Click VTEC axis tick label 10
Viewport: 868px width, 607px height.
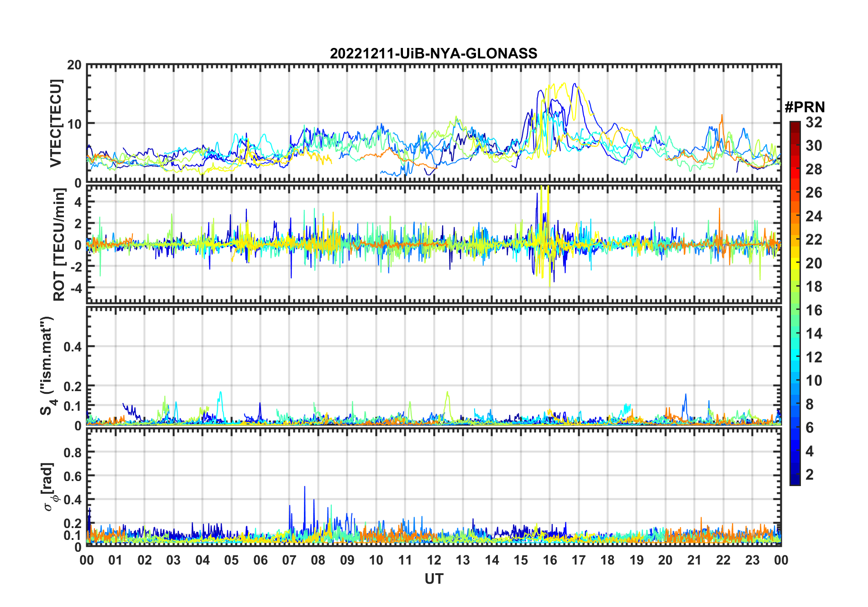coord(74,124)
